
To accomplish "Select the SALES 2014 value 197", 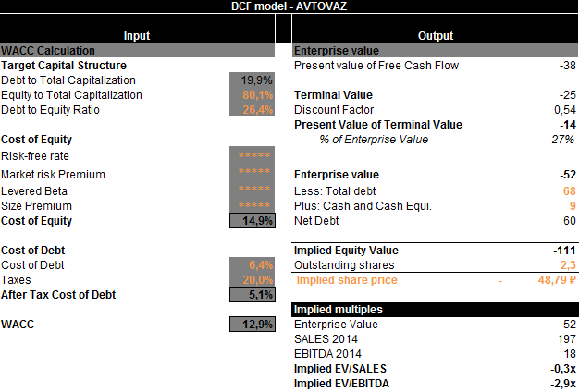I will click(565, 339).
